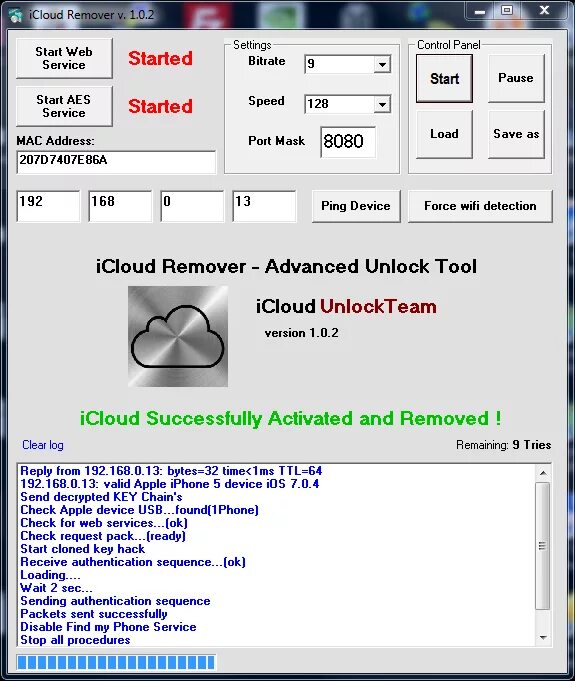Select the IP octet field showing 168
575x681 pixels.
[120, 206]
